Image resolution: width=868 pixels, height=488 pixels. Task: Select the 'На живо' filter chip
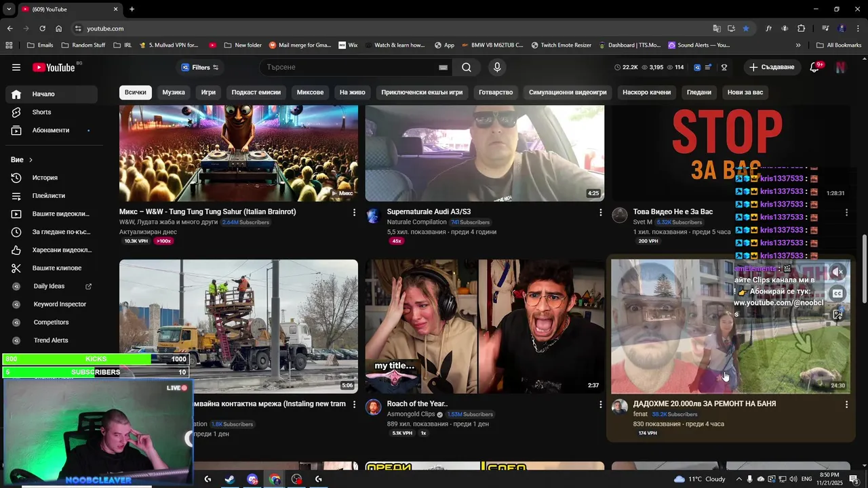353,92
